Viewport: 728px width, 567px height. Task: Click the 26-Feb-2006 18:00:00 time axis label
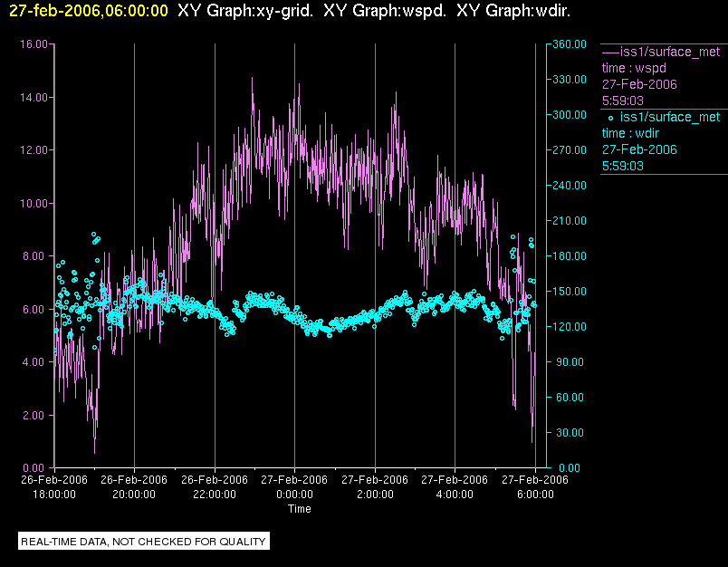pos(54,486)
